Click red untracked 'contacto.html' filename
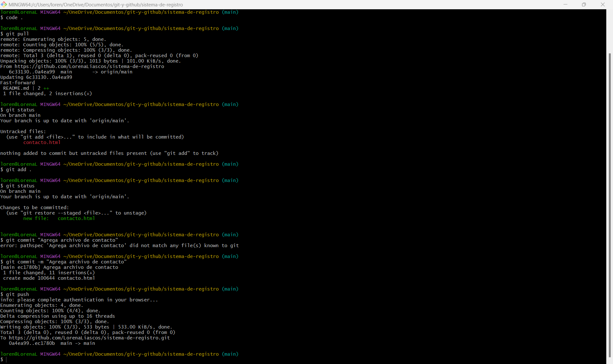613x364 pixels. coord(42,142)
